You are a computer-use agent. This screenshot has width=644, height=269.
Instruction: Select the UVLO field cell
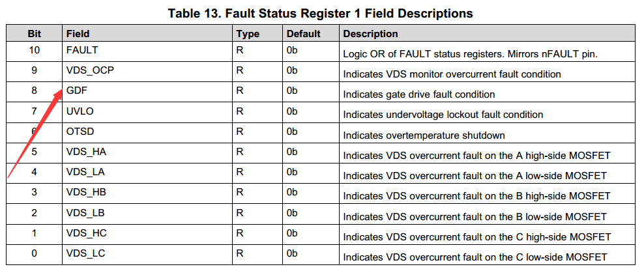[x=148, y=112]
